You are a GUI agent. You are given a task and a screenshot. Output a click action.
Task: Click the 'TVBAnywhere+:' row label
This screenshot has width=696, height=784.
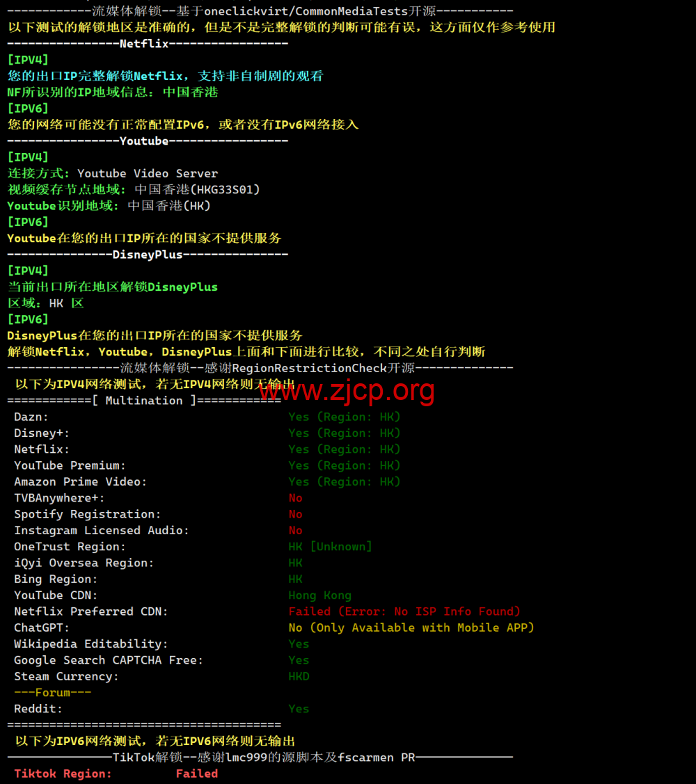59,498
